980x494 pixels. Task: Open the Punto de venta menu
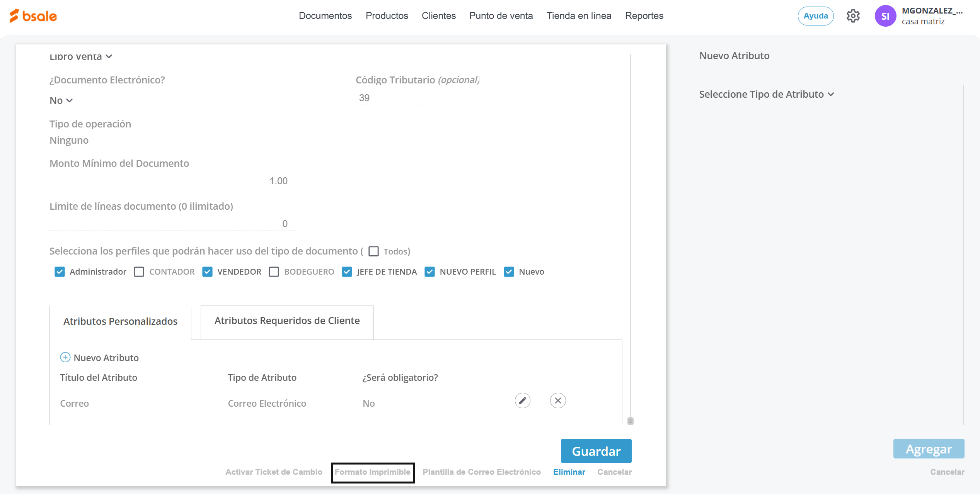pos(501,16)
